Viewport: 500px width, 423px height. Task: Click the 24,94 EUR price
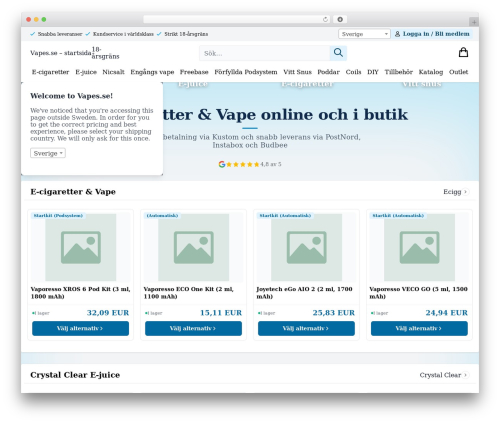(x=447, y=313)
